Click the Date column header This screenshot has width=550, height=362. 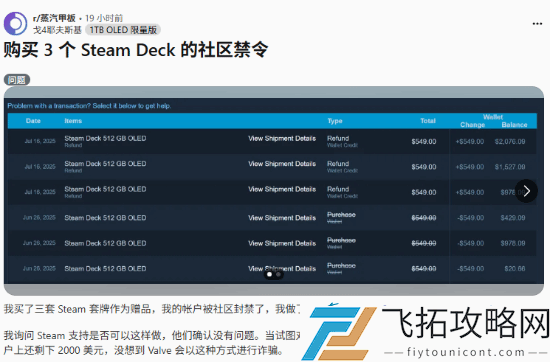(33, 121)
